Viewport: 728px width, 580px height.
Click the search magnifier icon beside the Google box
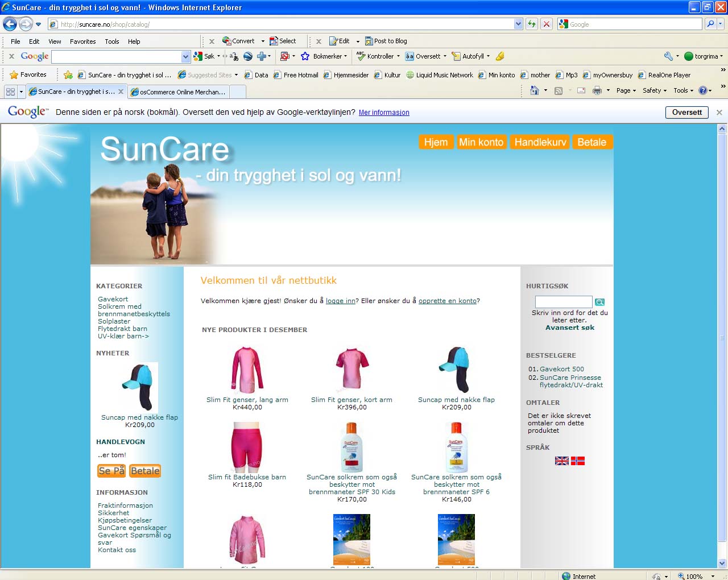(x=710, y=24)
